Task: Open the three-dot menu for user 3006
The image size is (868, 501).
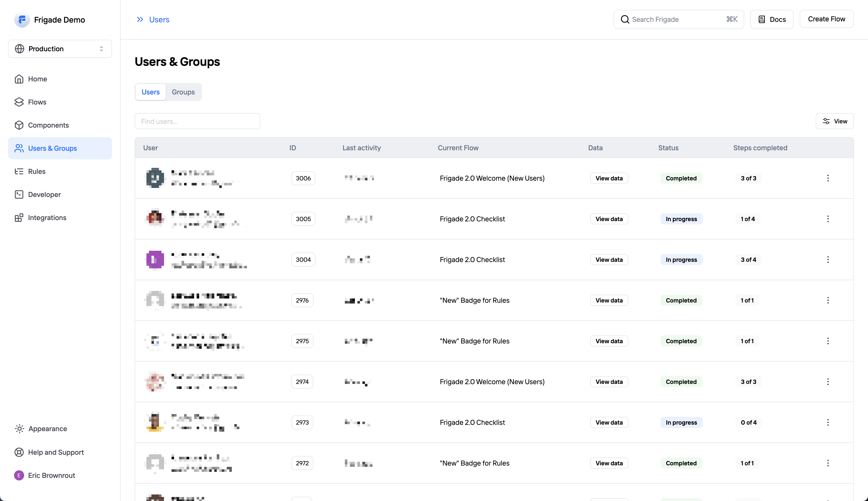Action: pos(828,178)
